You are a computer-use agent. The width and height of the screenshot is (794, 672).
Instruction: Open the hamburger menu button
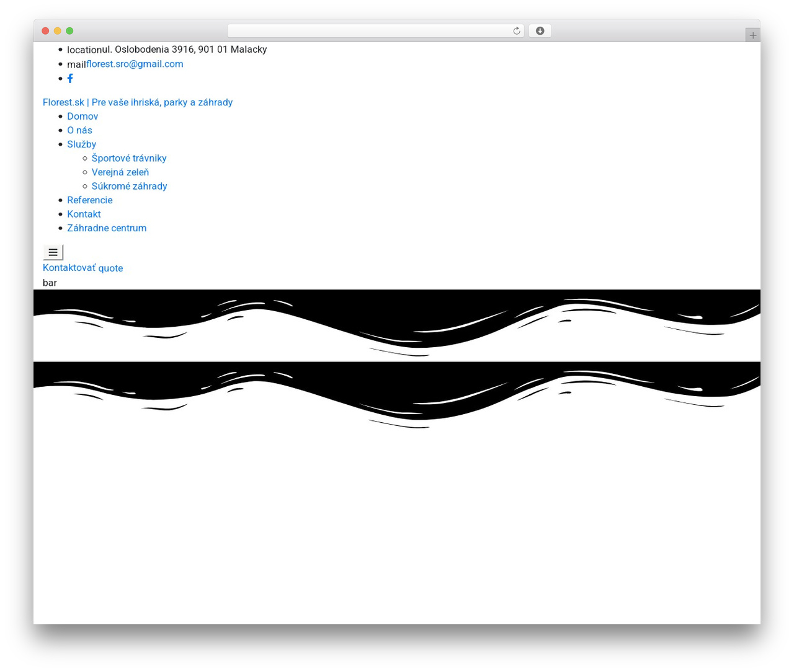(x=53, y=252)
